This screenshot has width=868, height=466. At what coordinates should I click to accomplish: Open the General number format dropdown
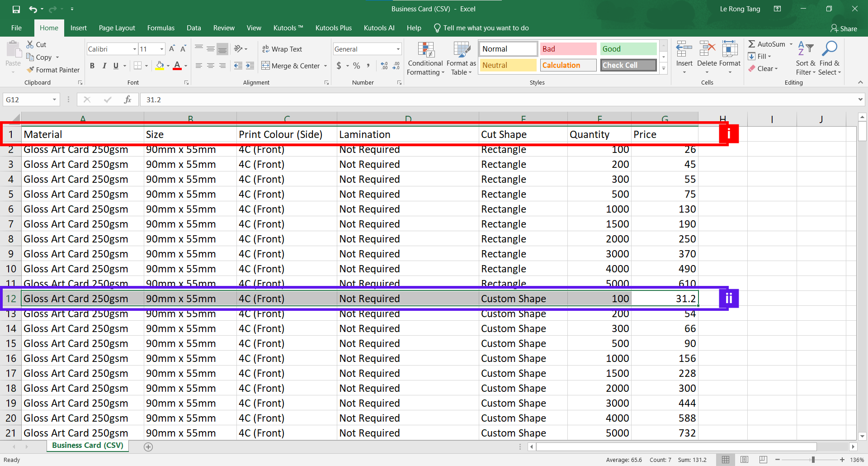pyautogui.click(x=398, y=49)
